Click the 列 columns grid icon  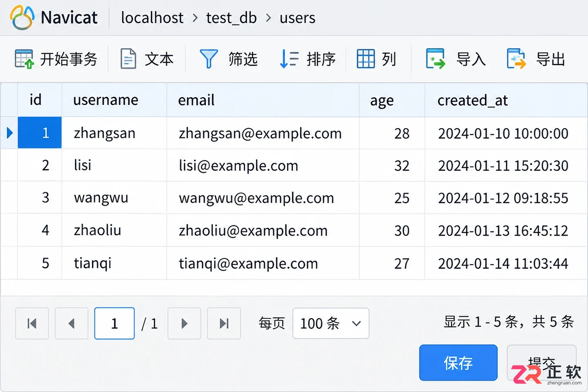point(365,59)
